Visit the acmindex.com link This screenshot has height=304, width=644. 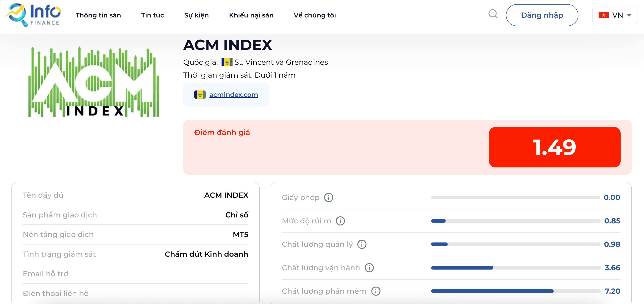pos(233,95)
